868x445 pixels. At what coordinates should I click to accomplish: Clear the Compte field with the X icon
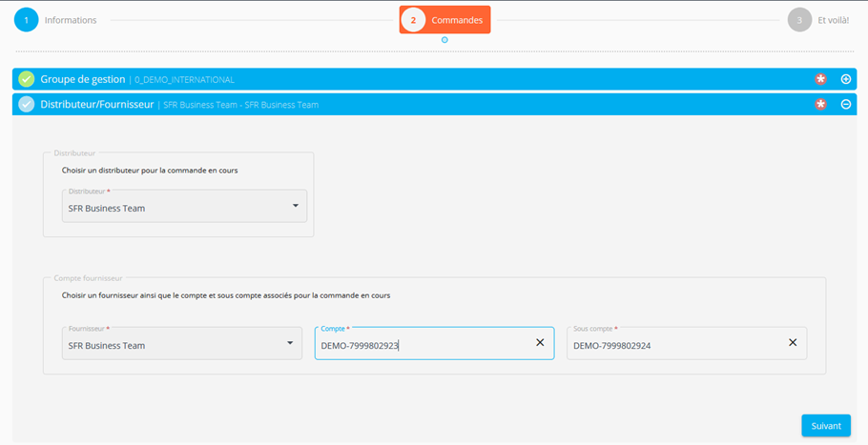click(x=540, y=343)
